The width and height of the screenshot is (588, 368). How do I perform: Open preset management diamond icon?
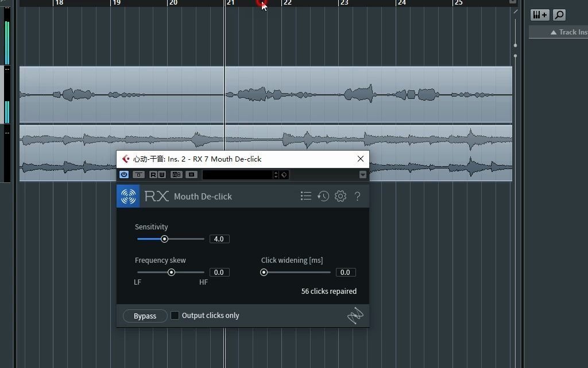coord(284,175)
